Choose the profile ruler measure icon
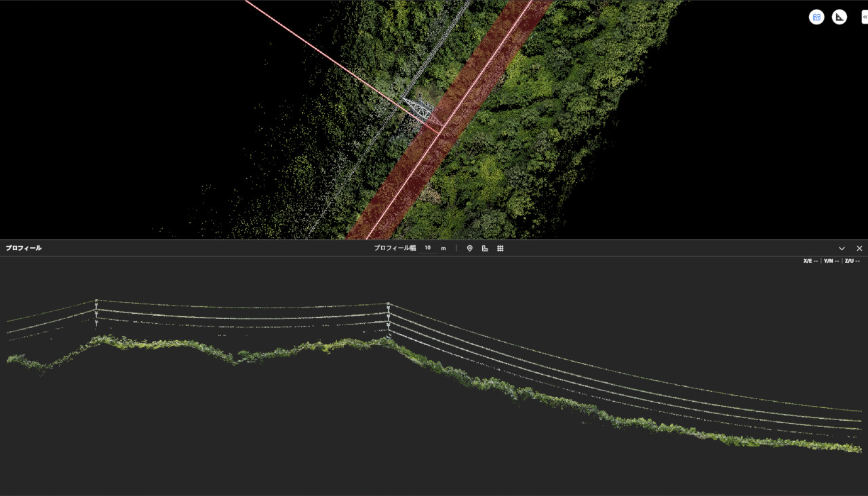This screenshot has width=868, height=496. click(x=485, y=249)
